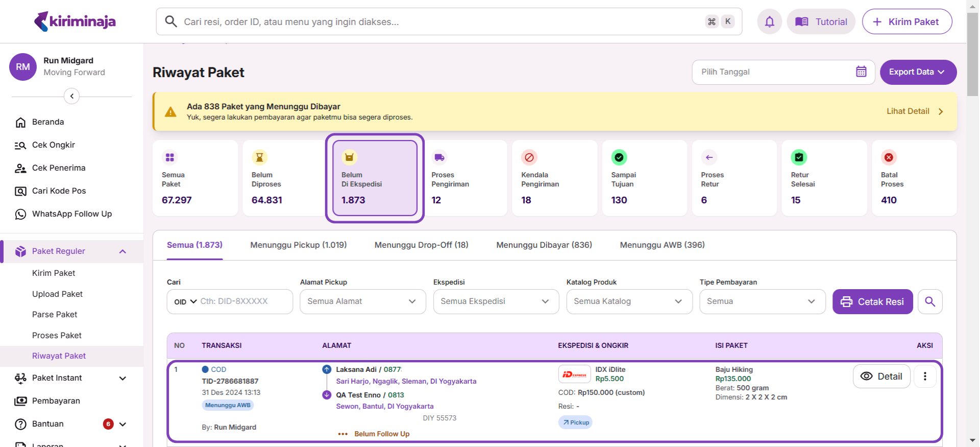Click the calendar icon in Pilih Tanggal
The width and height of the screenshot is (980, 447).
coord(861,72)
